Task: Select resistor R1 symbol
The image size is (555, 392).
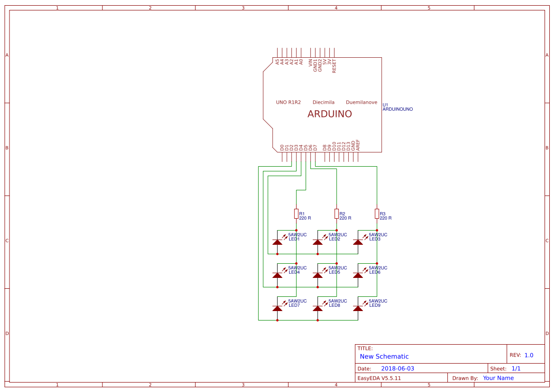Action: (296, 214)
